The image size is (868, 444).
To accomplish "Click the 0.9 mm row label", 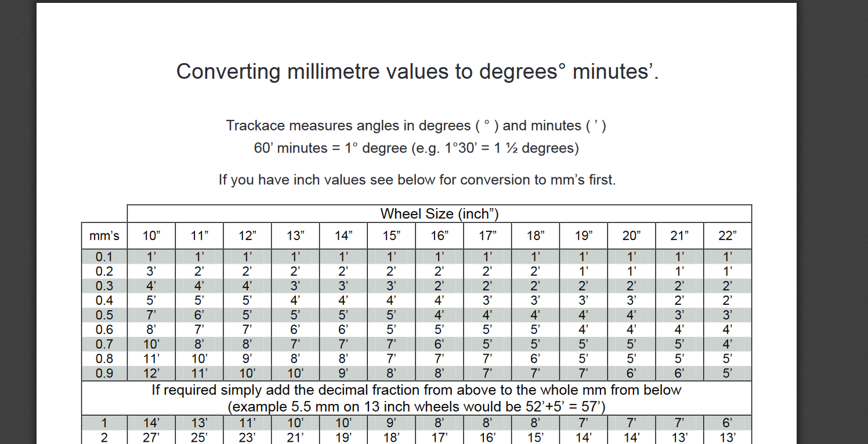I will 104,373.
